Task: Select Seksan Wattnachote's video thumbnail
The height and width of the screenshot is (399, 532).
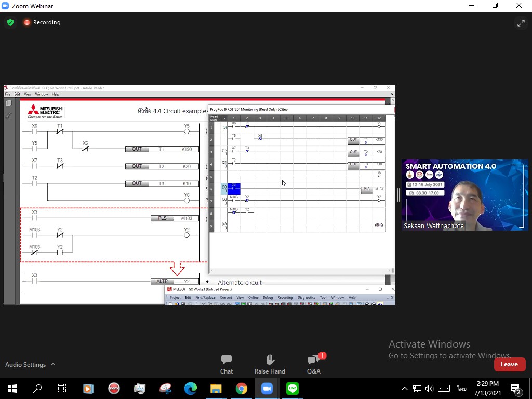Action: (465, 195)
